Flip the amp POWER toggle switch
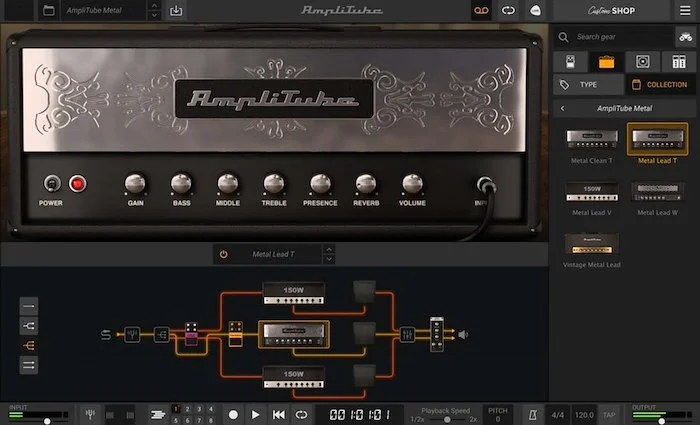This screenshot has width=700, height=425. coord(52,183)
